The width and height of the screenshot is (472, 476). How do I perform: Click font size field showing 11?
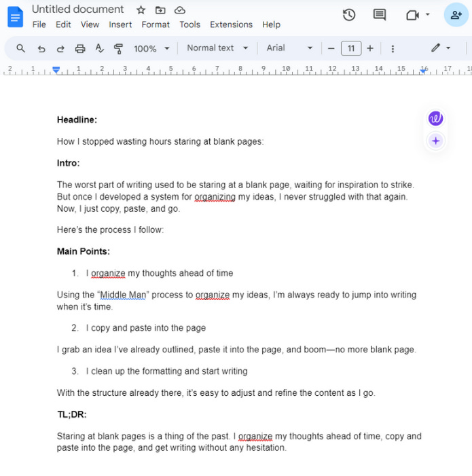coord(351,48)
